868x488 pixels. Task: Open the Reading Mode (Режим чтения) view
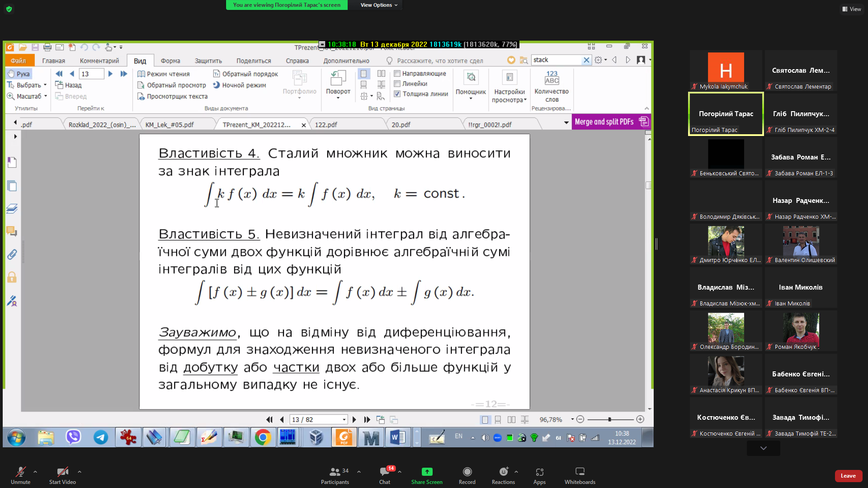(168, 74)
